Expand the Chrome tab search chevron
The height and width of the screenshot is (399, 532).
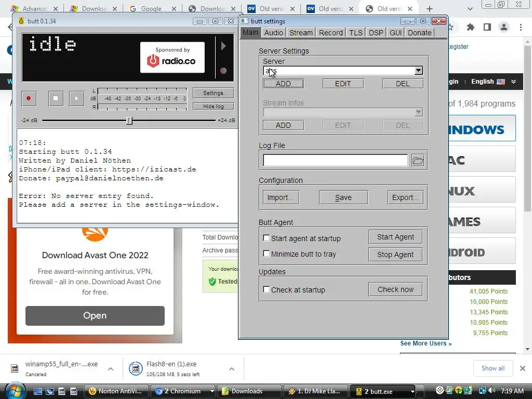coord(470,9)
